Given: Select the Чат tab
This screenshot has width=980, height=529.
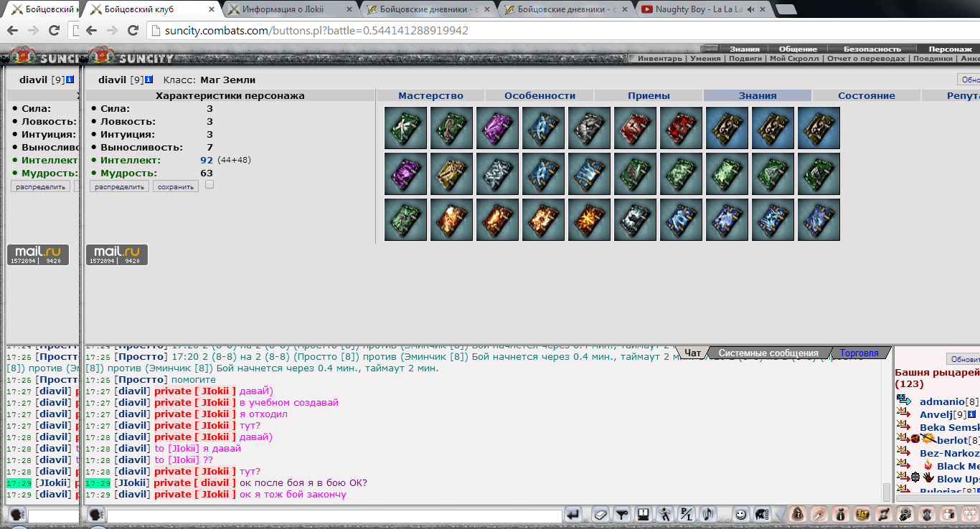Looking at the screenshot, I should [x=692, y=353].
